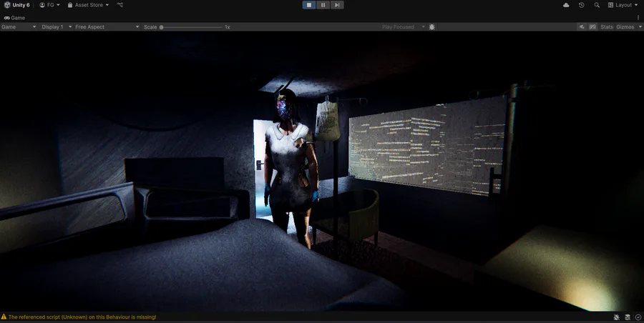The width and height of the screenshot is (644, 323).
Task: Toggle the Frame Debugger bug icon
Action: 431,26
